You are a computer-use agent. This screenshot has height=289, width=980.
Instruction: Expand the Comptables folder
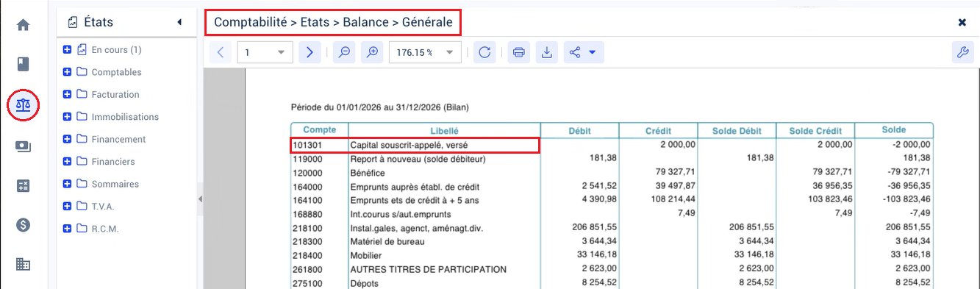pos(68,72)
